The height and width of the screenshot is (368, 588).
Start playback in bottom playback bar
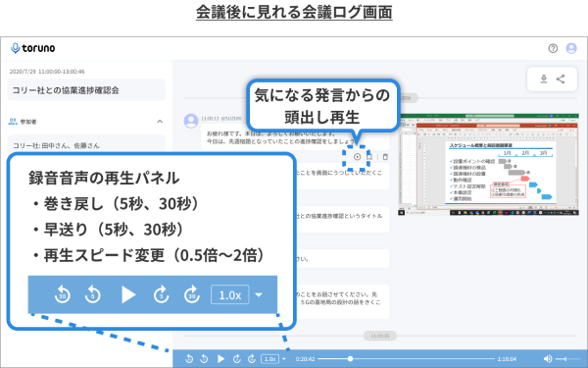220,359
